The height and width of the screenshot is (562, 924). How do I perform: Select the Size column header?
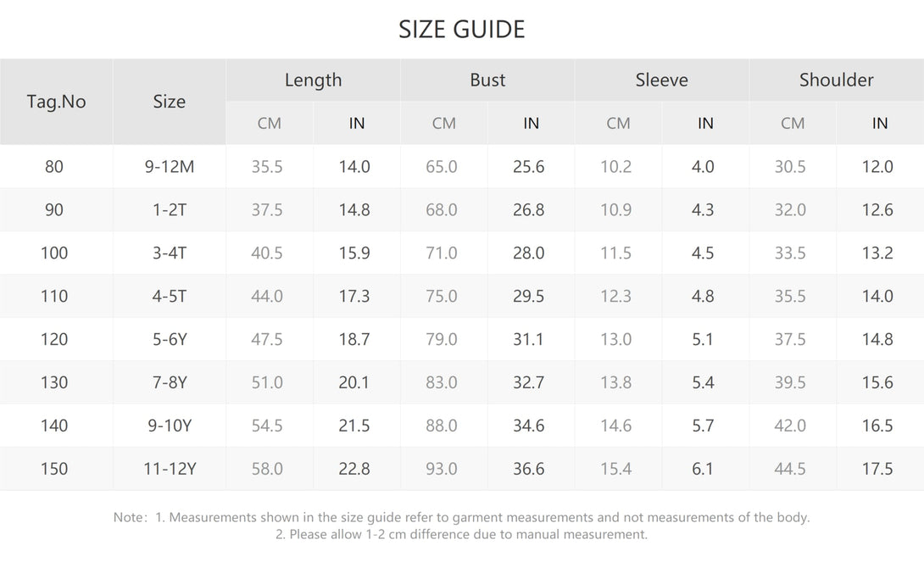click(170, 102)
